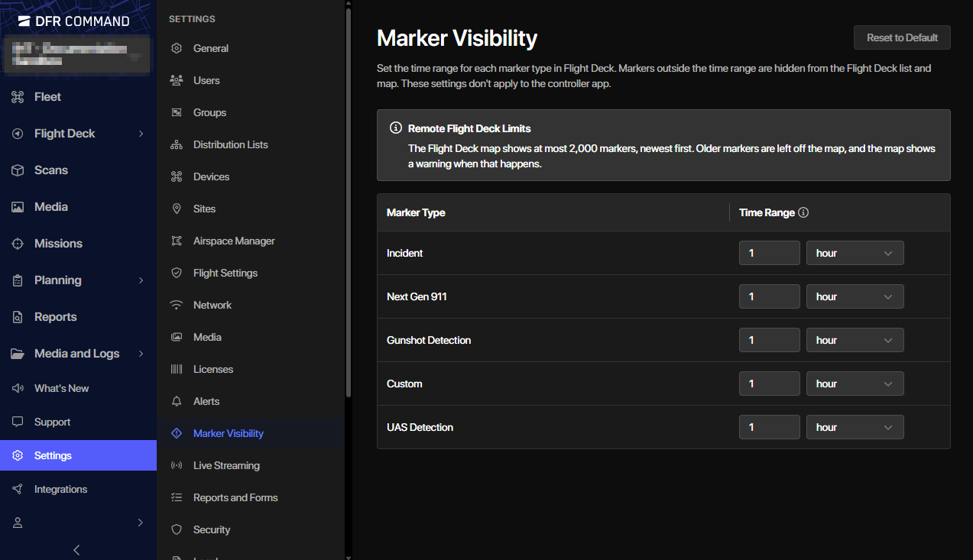
Task: Expand the user profile chevron
Action: (141, 523)
